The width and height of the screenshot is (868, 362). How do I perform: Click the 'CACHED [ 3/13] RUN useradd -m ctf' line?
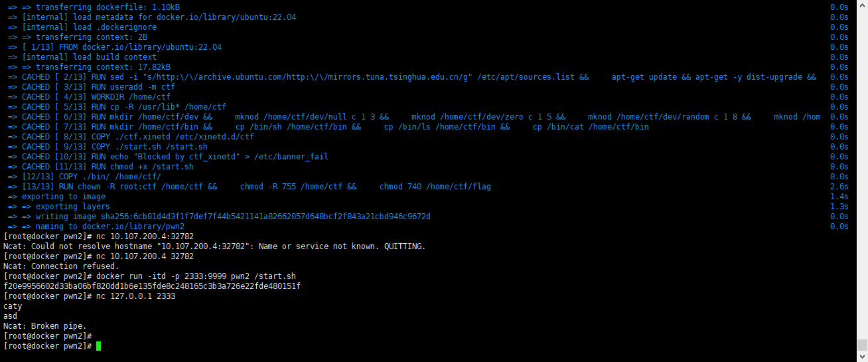(98, 87)
